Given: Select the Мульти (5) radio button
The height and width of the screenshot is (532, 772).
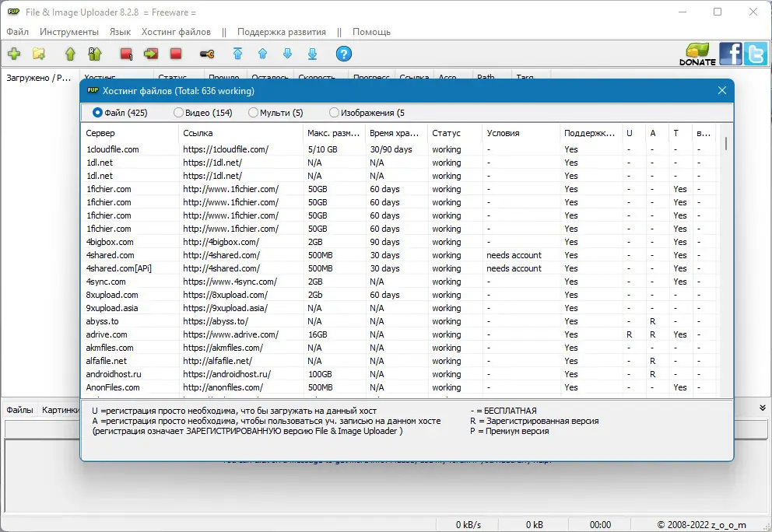Looking at the screenshot, I should 275,113.
